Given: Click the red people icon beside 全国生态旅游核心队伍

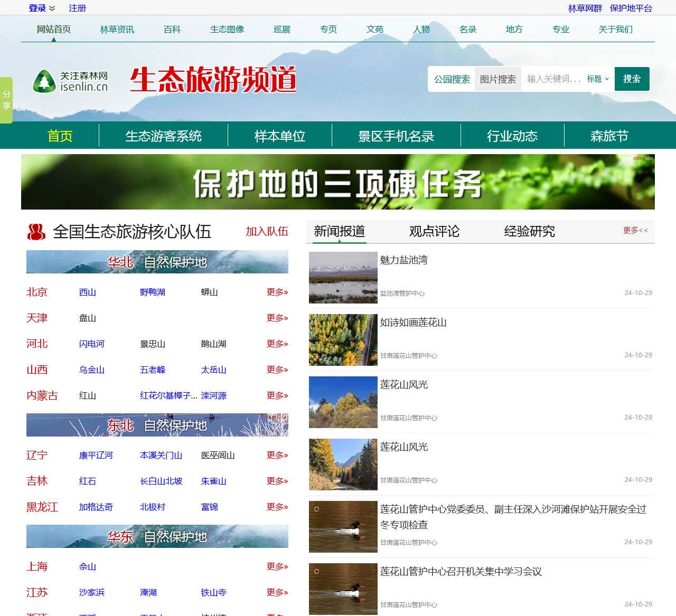Looking at the screenshot, I should click(35, 231).
